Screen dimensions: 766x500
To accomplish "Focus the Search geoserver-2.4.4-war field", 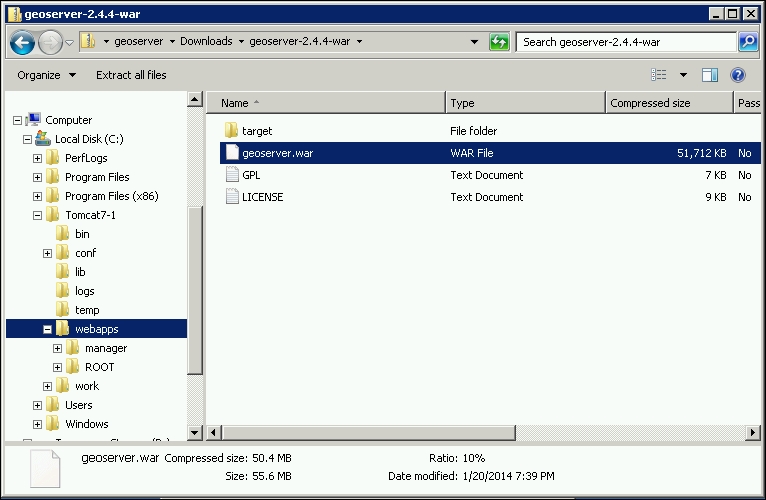I will point(626,42).
